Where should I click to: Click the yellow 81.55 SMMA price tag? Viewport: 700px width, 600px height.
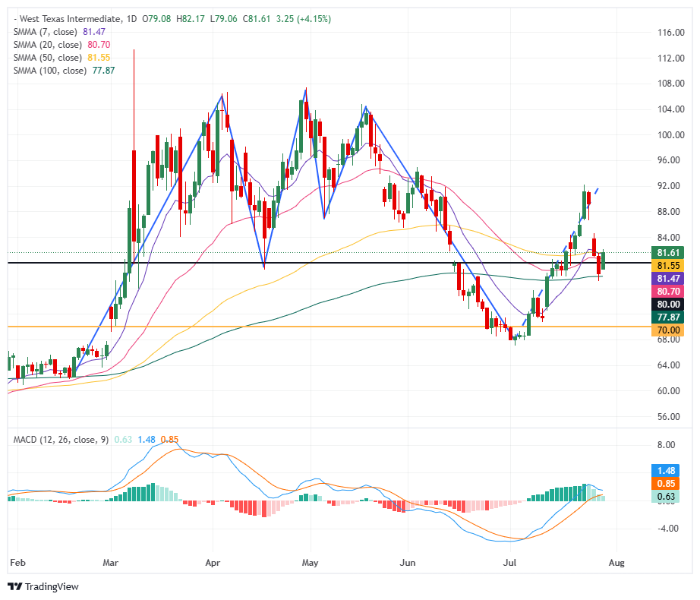667,266
